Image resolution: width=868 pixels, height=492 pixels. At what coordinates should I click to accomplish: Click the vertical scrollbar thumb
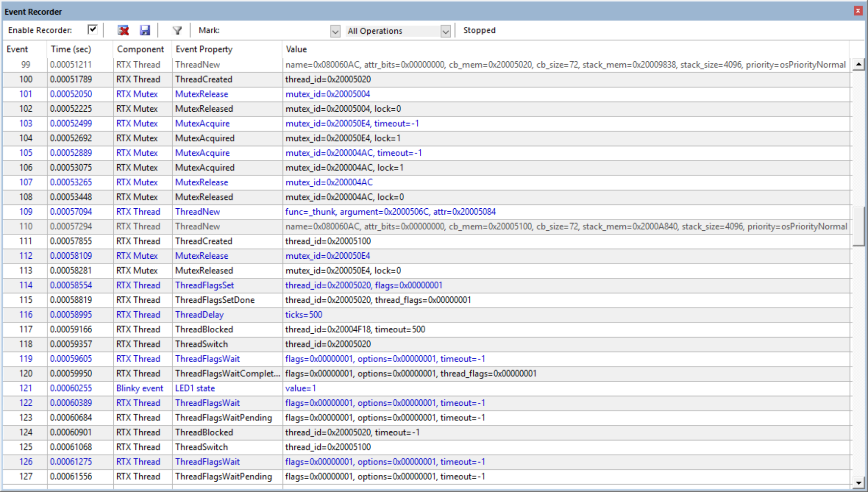[x=858, y=226]
